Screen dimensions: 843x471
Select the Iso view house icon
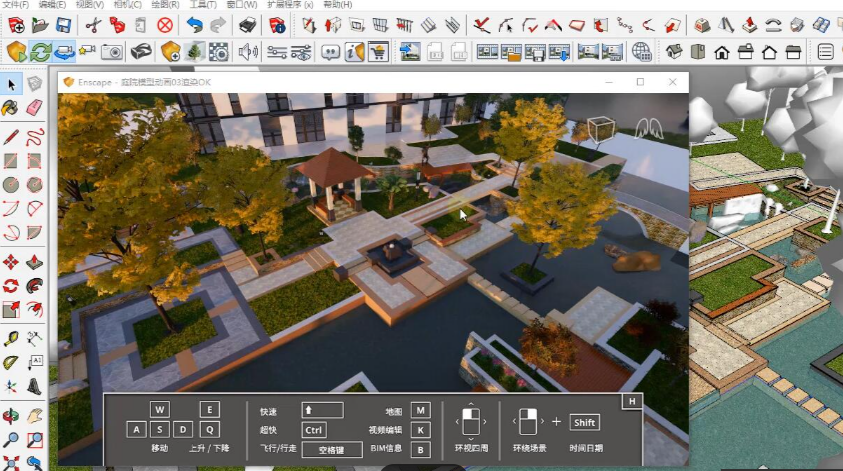[674, 52]
